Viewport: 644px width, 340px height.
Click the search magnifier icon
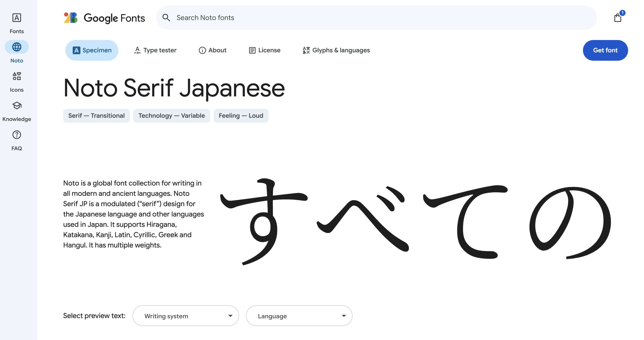click(x=166, y=18)
